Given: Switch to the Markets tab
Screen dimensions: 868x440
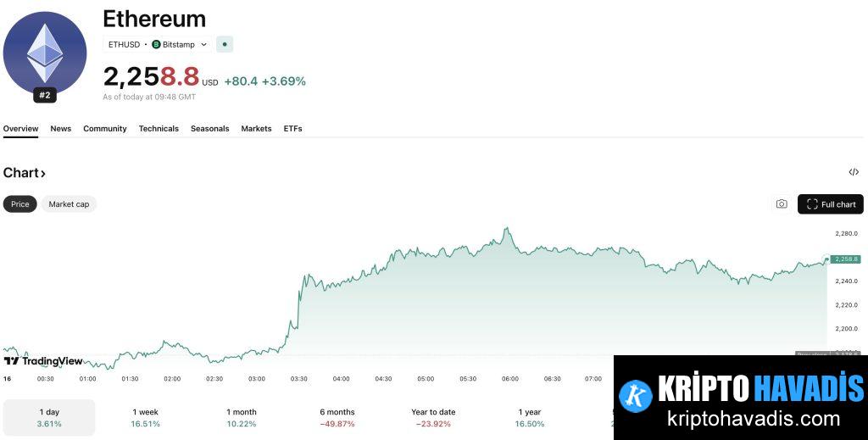Looking at the screenshot, I should (256, 128).
